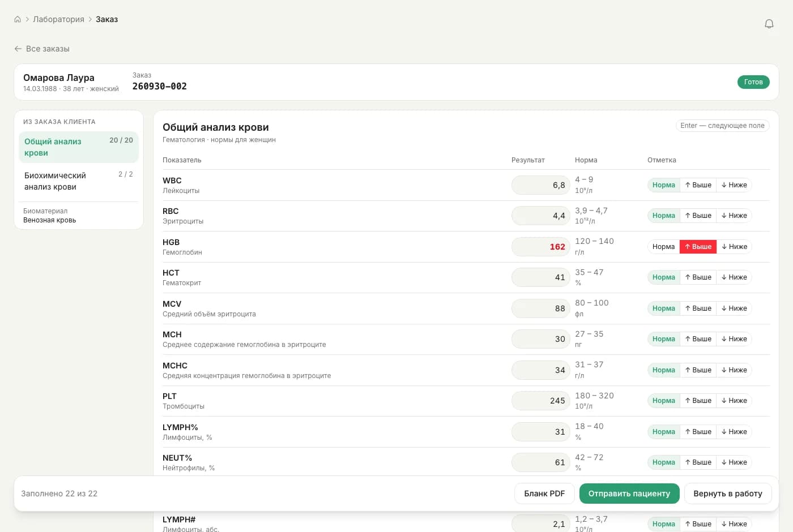Edit WBC result field 6,8
The image size is (793, 532).
point(541,185)
